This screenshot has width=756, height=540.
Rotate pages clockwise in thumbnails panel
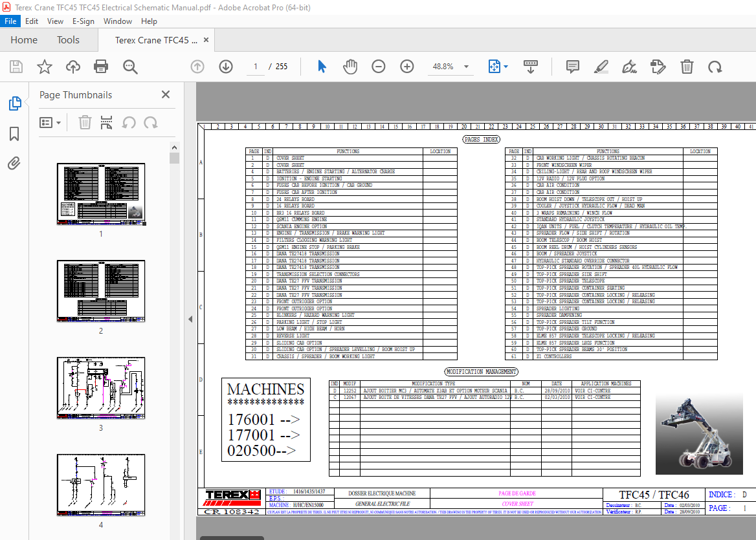tap(151, 123)
